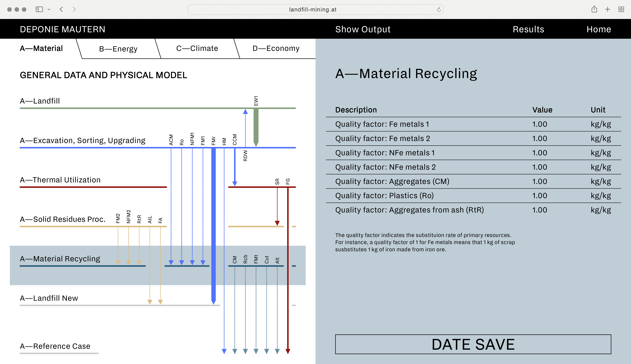Open a new tab with the plus icon
The height and width of the screenshot is (364, 631).
click(607, 9)
